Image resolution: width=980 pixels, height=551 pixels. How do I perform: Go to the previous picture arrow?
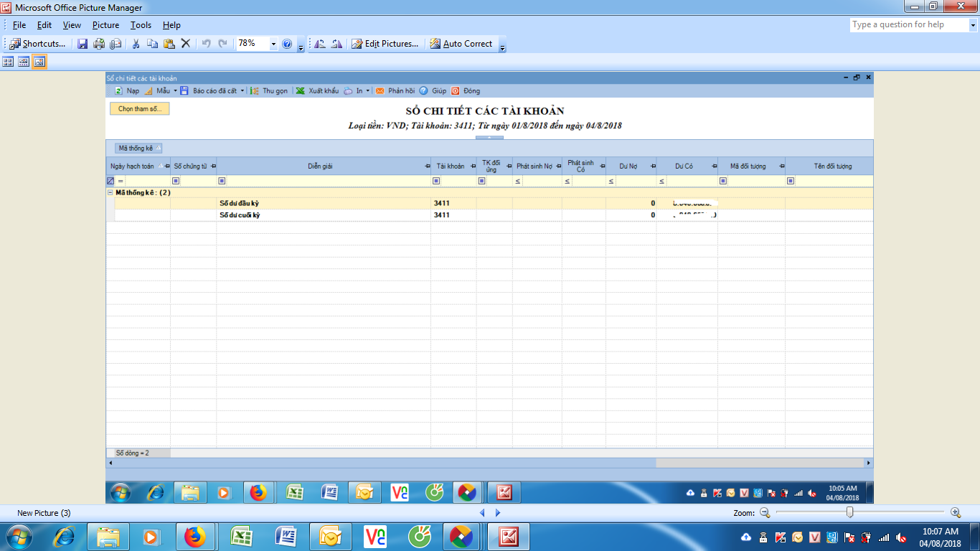coord(482,513)
